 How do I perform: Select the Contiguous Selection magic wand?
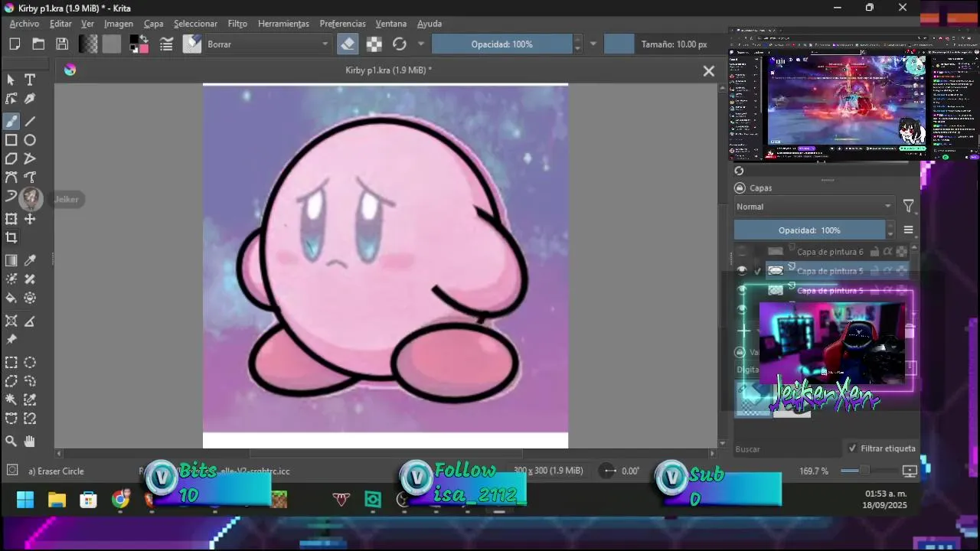(x=11, y=399)
